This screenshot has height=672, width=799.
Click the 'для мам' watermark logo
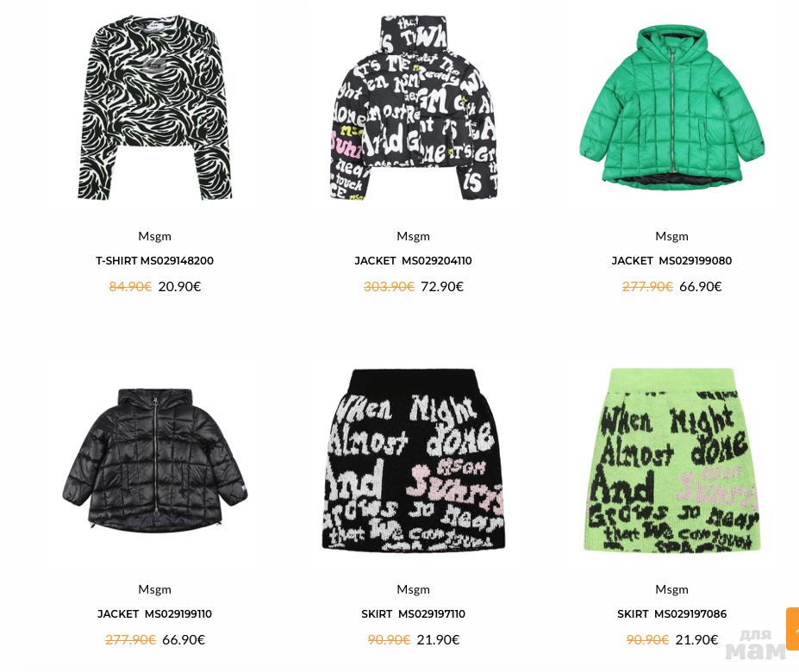(x=756, y=644)
